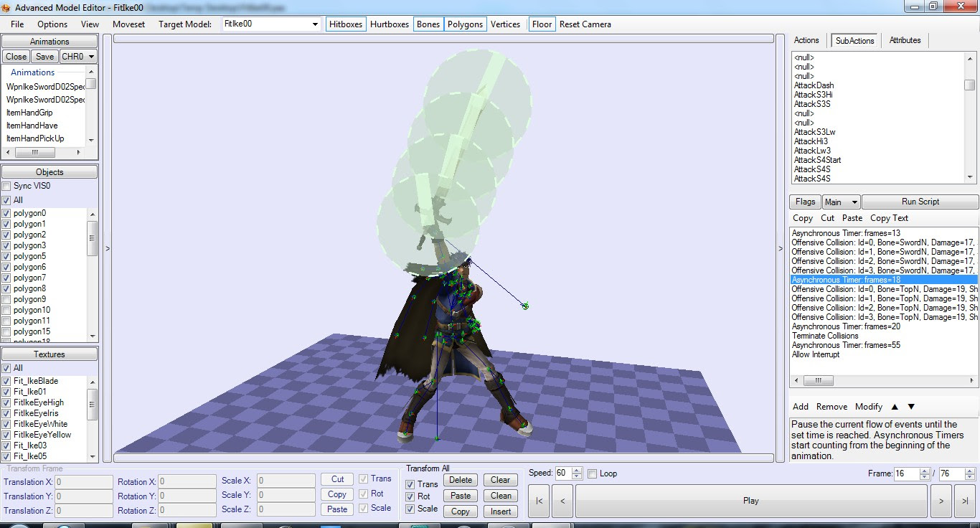Open the CHR0 animation type dropdown
Viewport: 980px width, 528px height.
[x=77, y=57]
